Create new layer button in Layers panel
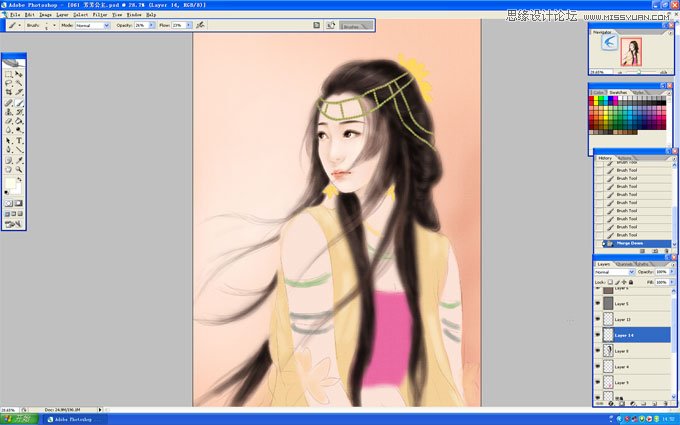This screenshot has height=425, width=680. (654, 403)
